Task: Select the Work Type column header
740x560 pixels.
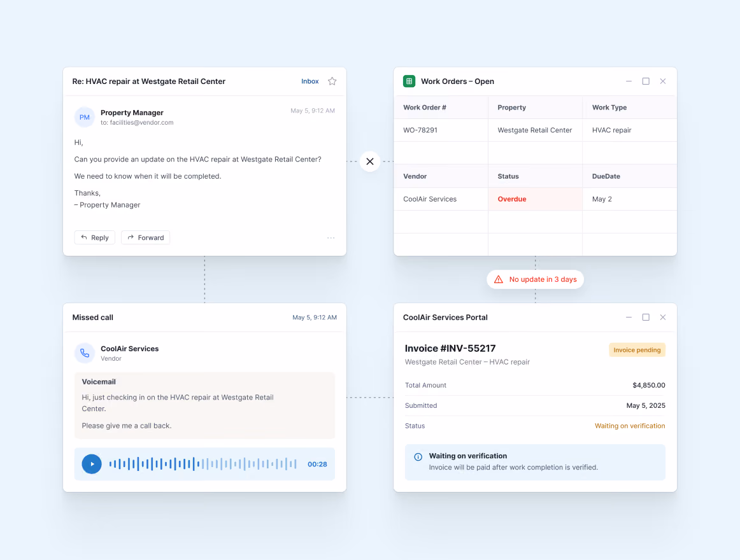Action: [630, 107]
